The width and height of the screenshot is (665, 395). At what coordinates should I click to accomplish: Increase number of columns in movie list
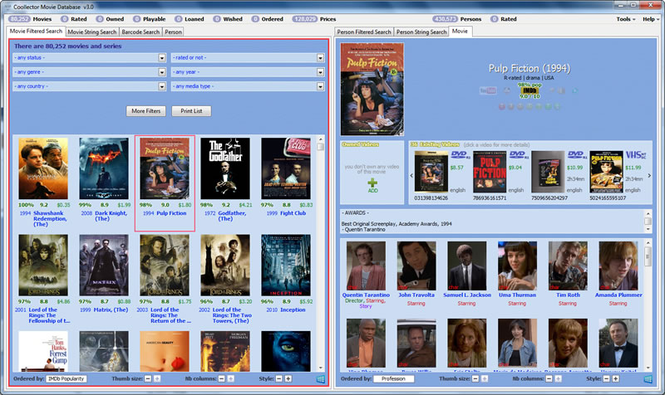pyautogui.click(x=231, y=378)
